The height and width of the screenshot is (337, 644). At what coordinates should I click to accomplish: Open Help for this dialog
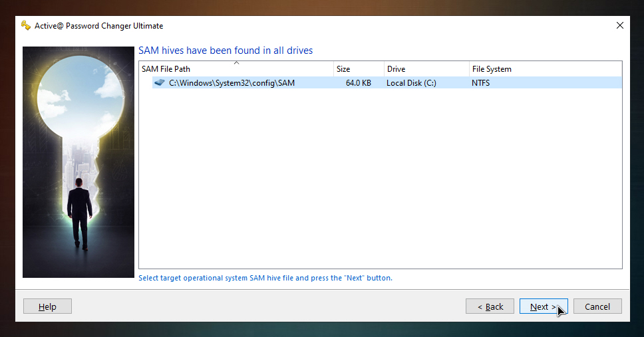[x=47, y=306]
